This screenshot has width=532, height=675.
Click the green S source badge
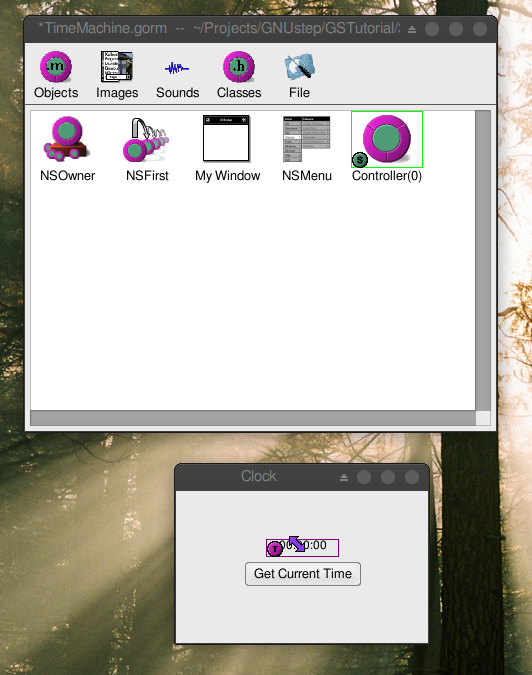tap(360, 160)
